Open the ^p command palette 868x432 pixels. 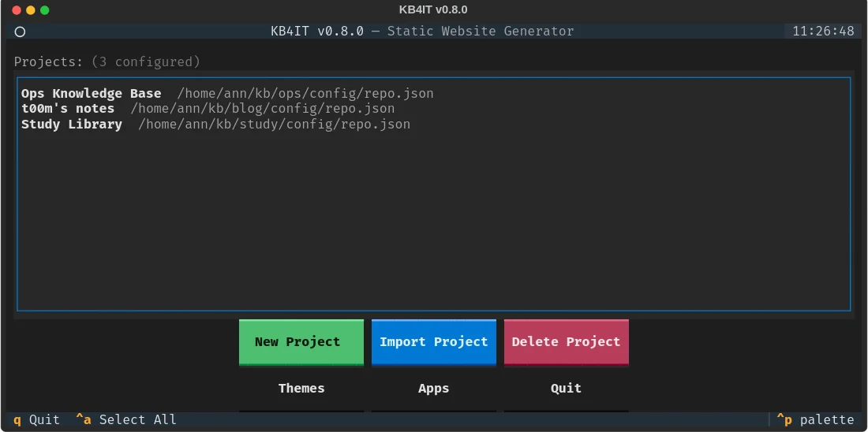click(x=815, y=420)
